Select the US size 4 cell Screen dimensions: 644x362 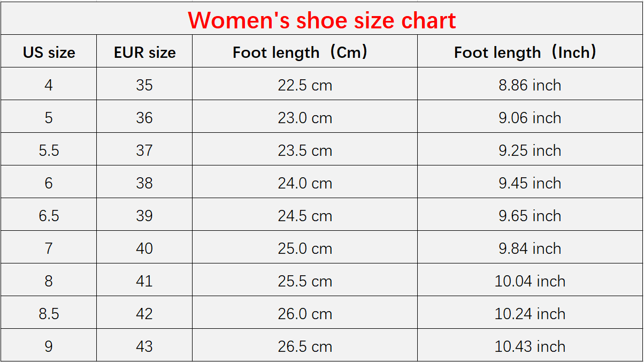point(49,85)
